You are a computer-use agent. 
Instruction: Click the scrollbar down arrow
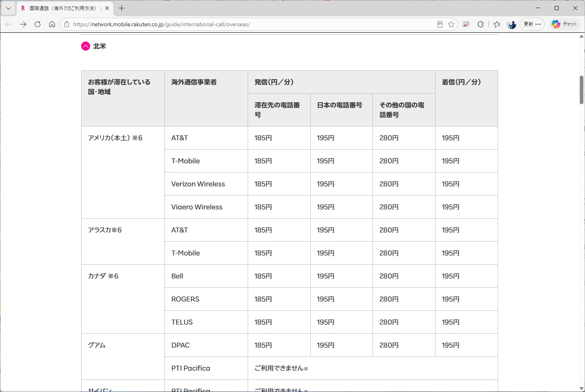(581, 388)
